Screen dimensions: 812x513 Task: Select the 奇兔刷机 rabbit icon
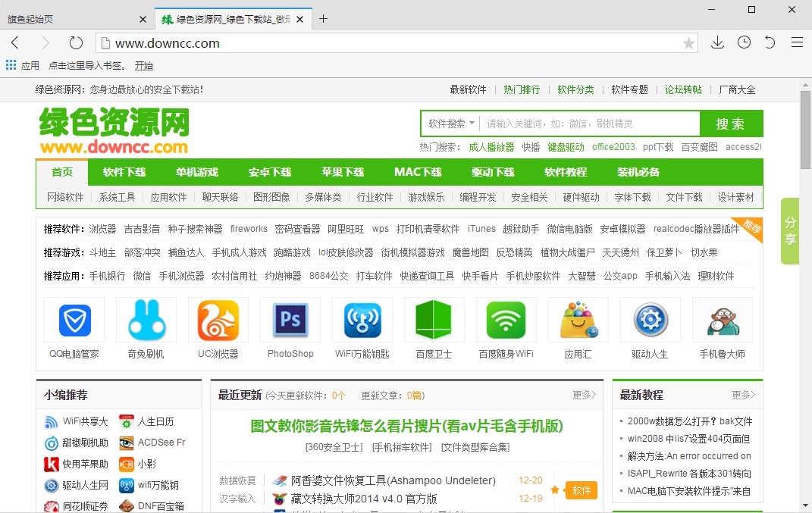(146, 319)
